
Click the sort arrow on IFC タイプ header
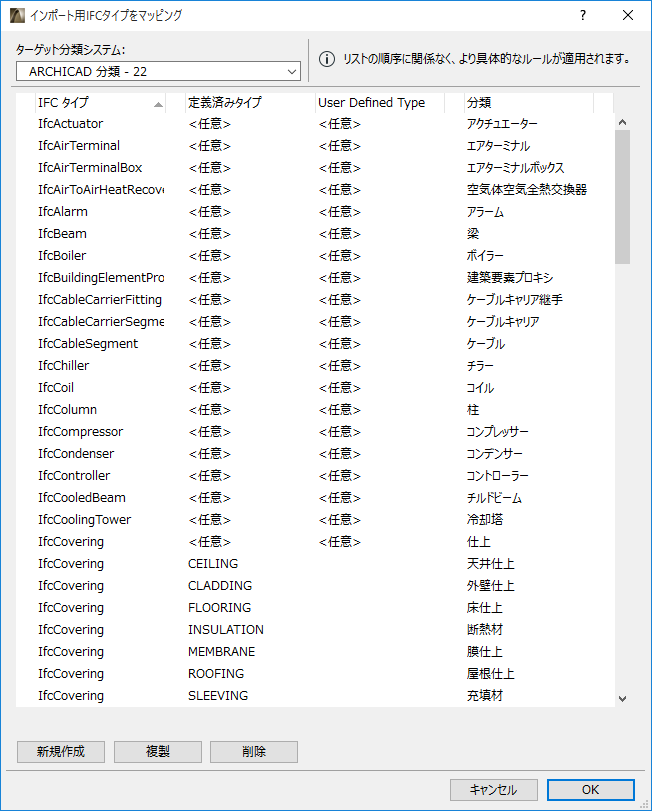tap(158, 104)
